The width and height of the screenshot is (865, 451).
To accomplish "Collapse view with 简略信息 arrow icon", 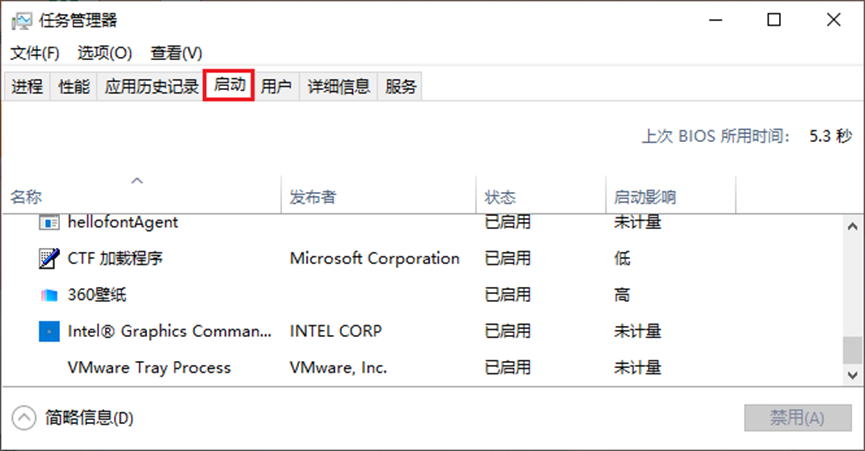I will point(24,418).
